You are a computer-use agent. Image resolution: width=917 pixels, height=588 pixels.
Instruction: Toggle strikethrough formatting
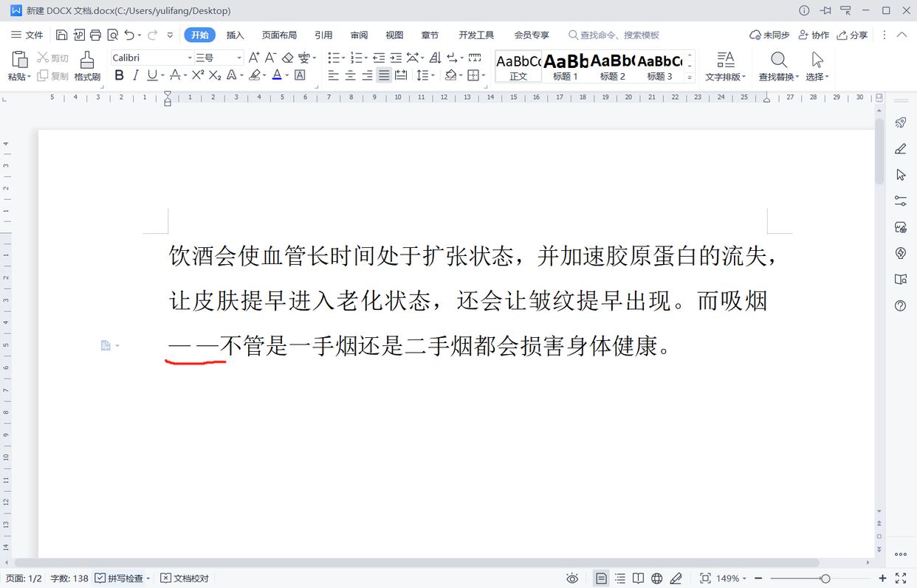[x=174, y=75]
